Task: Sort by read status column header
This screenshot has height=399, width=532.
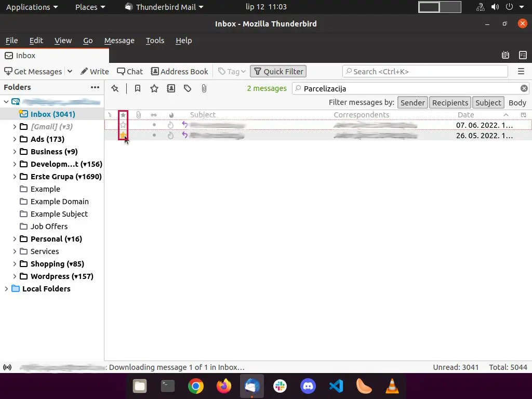Action: coord(154,115)
